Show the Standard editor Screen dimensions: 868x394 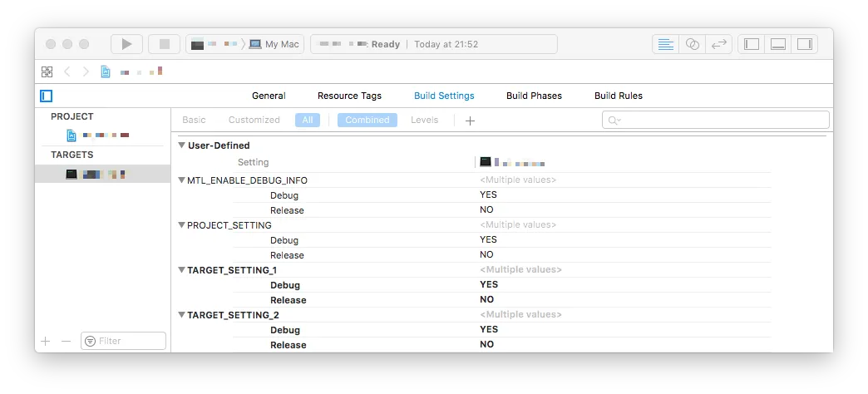click(x=665, y=44)
